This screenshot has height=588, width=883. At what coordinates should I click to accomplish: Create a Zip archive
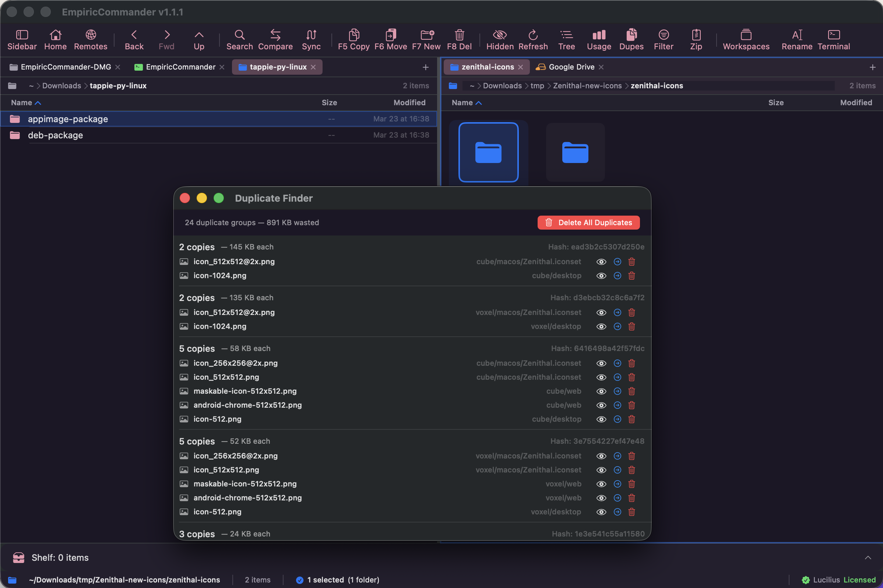(696, 39)
